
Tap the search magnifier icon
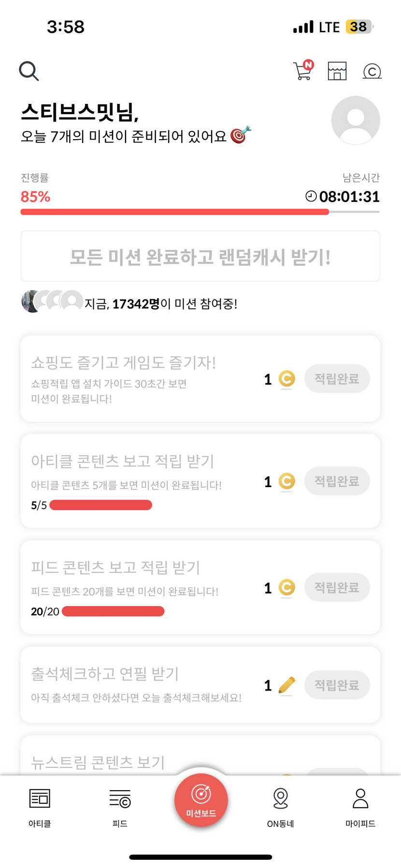29,71
